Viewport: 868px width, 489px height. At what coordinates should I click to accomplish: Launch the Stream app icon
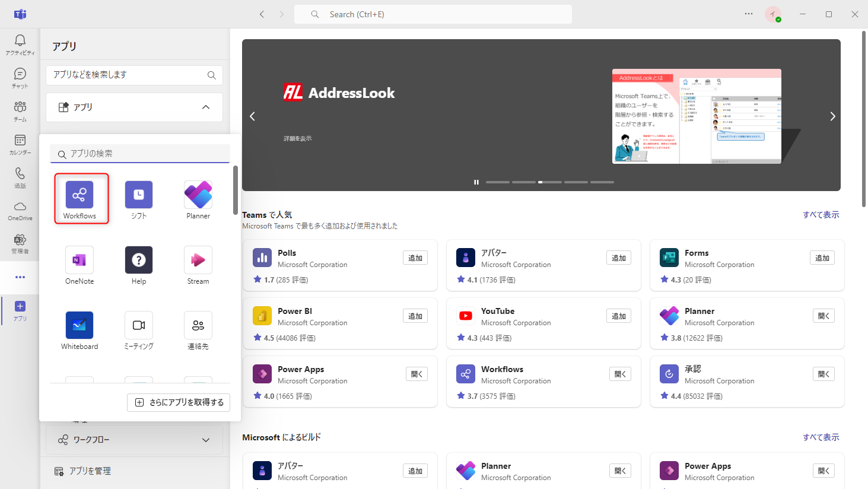click(x=198, y=261)
